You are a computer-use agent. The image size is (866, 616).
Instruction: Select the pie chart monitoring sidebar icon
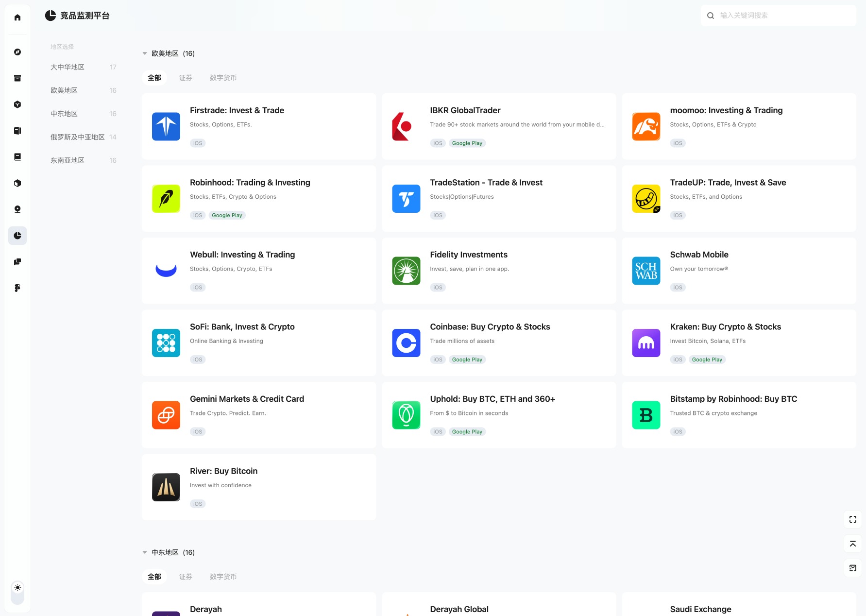point(17,236)
